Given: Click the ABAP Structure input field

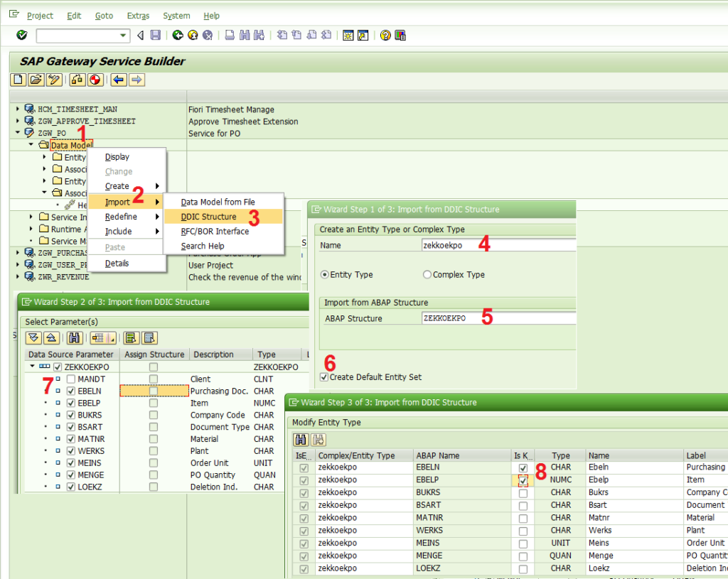Looking at the screenshot, I should pos(498,318).
